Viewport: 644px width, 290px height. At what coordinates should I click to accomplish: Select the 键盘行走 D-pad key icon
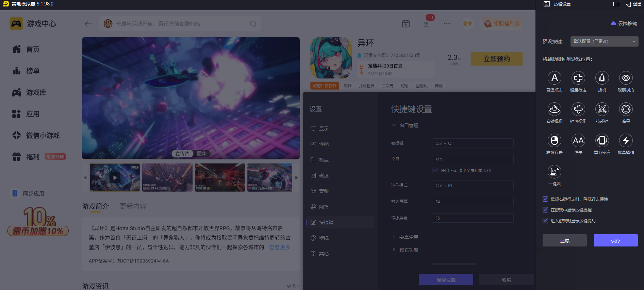pyautogui.click(x=578, y=78)
